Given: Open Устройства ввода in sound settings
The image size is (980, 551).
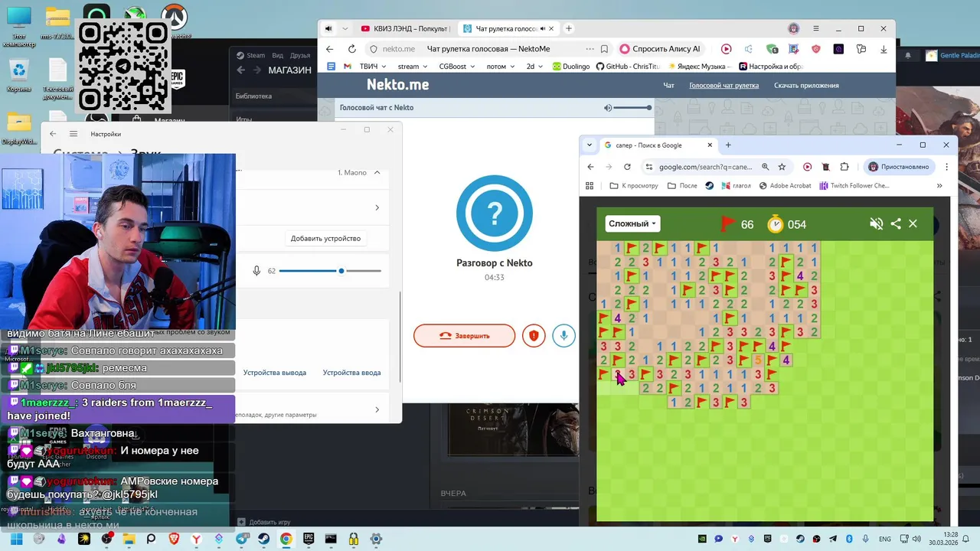Looking at the screenshot, I should 351,373.
